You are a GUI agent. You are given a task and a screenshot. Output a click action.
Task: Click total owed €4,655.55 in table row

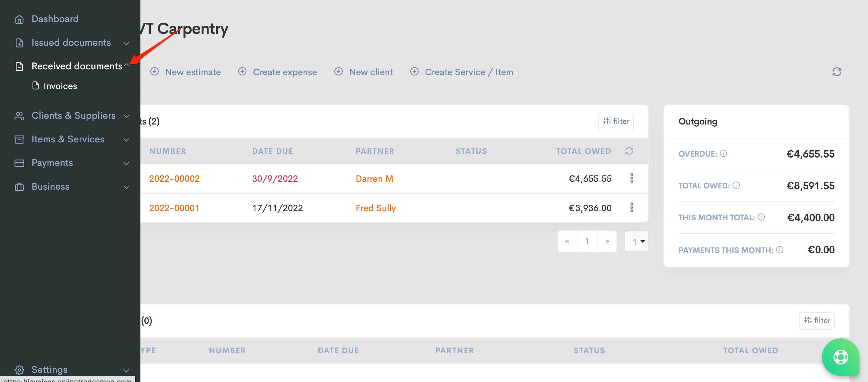click(590, 179)
